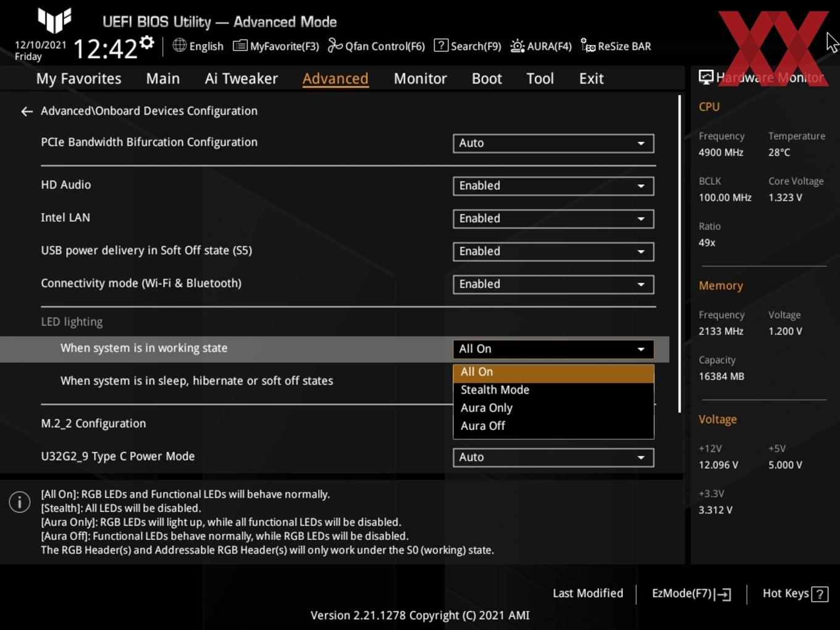Select the Advanced tab
This screenshot has width=840, height=630.
[x=335, y=78]
